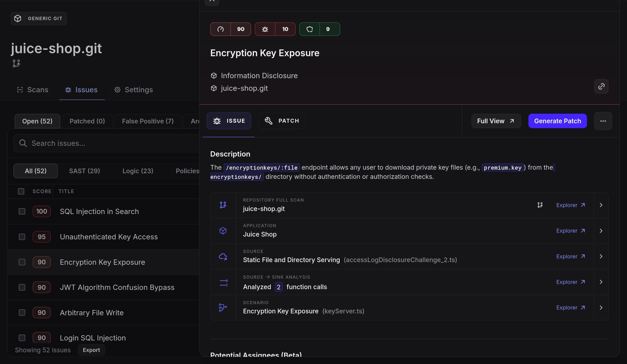Toggle the select-all checkbox in header
This screenshot has height=364, width=627.
21,191
